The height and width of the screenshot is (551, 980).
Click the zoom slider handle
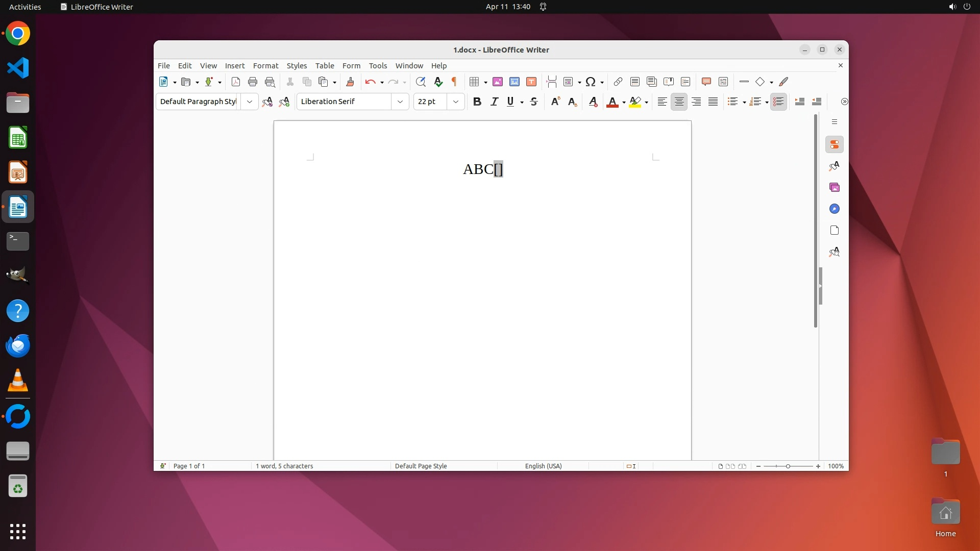click(x=788, y=466)
